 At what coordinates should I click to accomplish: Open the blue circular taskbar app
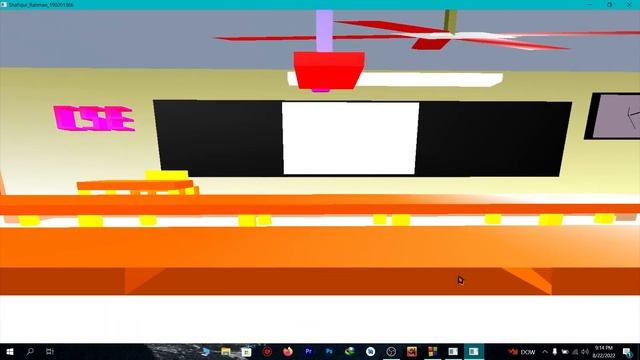370,351
